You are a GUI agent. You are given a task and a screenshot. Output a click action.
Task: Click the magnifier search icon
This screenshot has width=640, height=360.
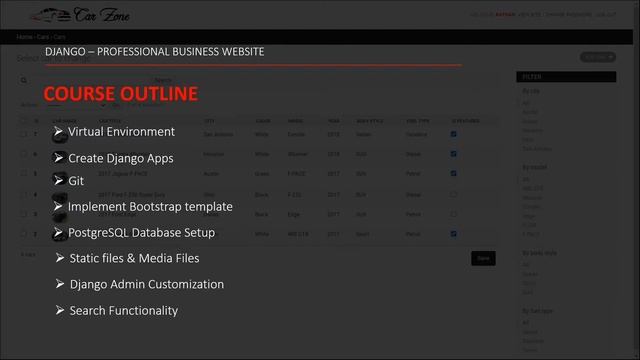point(24,80)
